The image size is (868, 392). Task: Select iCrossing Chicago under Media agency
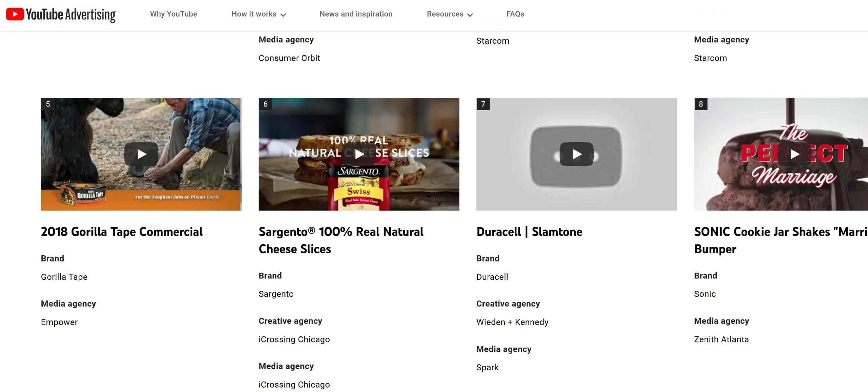click(x=294, y=385)
